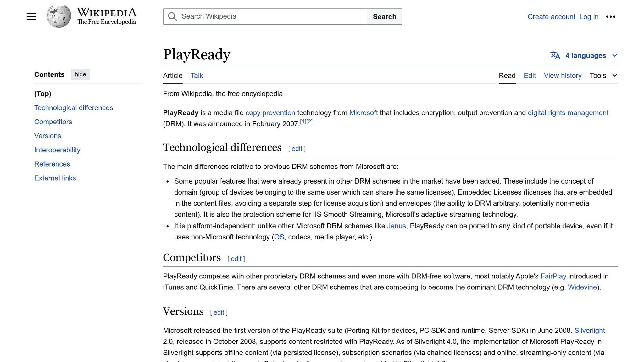
Task: Edit the Versions section
Action: [x=219, y=312]
